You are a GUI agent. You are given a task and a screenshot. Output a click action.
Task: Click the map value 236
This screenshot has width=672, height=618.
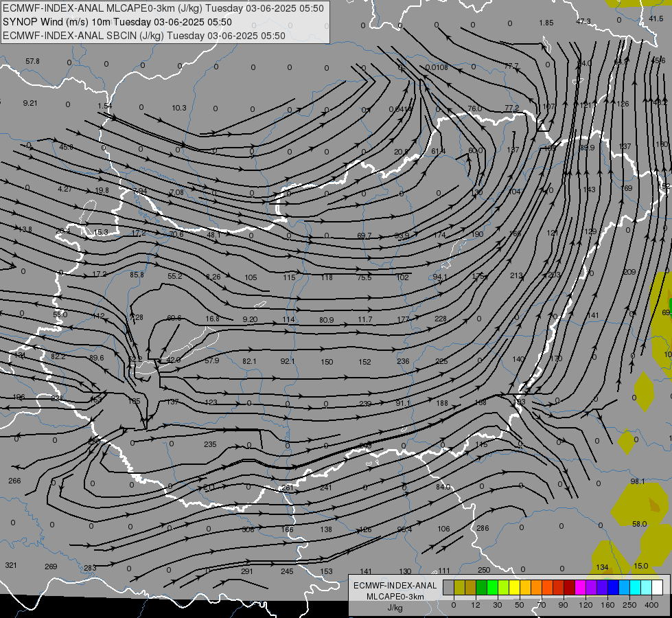pos(403,361)
